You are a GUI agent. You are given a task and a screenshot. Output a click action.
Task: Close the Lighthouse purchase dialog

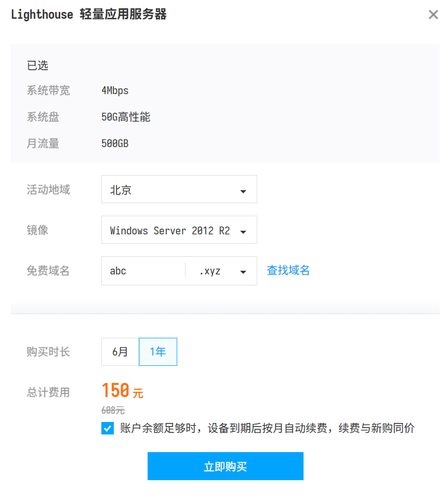pyautogui.click(x=433, y=15)
